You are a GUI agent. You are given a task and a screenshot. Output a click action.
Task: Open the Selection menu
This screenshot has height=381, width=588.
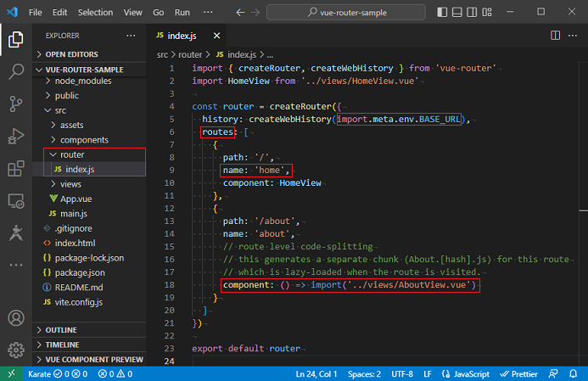pyautogui.click(x=95, y=13)
